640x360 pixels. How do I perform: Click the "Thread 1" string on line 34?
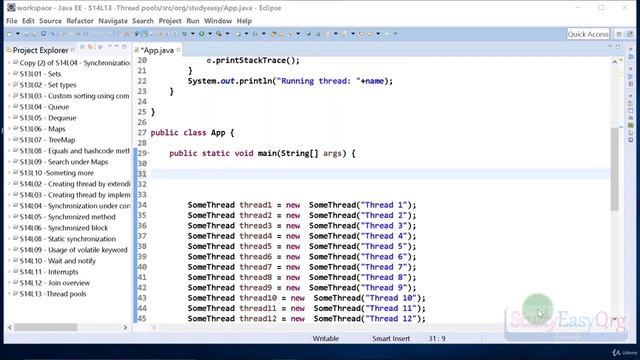[x=384, y=205]
